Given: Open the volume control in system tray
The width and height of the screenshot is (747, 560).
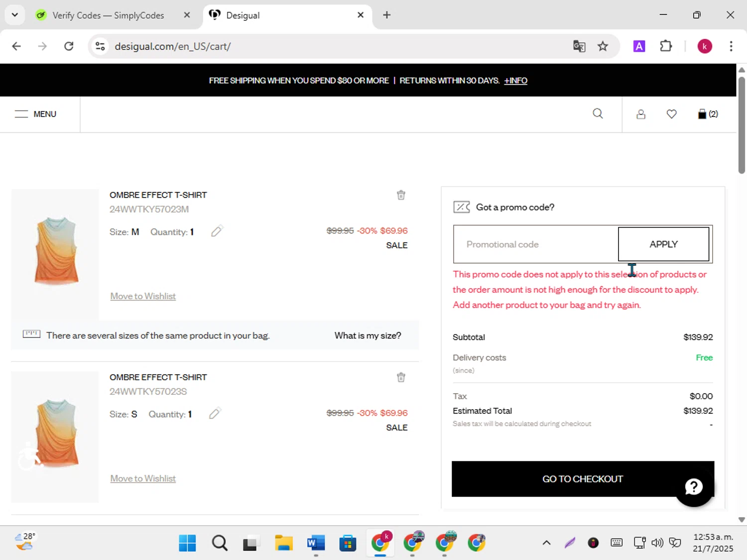Looking at the screenshot, I should coord(657,543).
